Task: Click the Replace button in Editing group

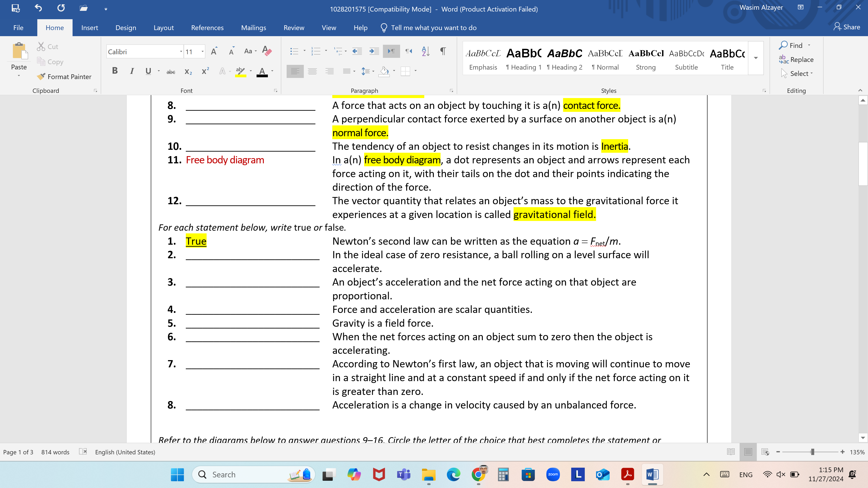Action: coord(796,60)
